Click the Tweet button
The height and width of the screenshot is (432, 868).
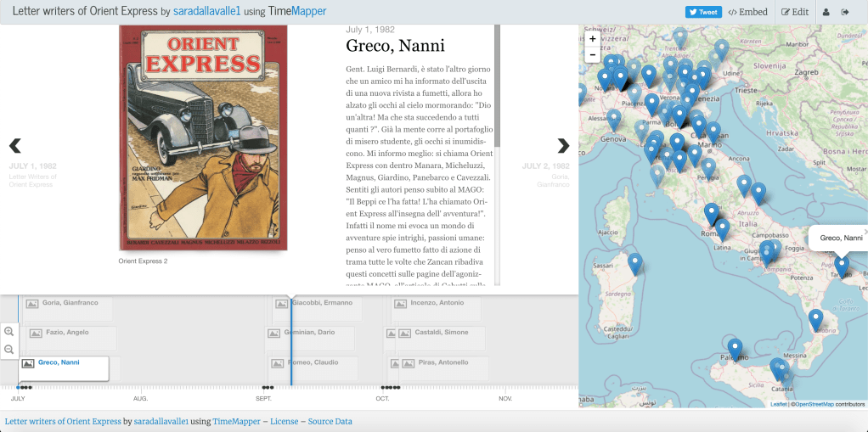pos(703,12)
